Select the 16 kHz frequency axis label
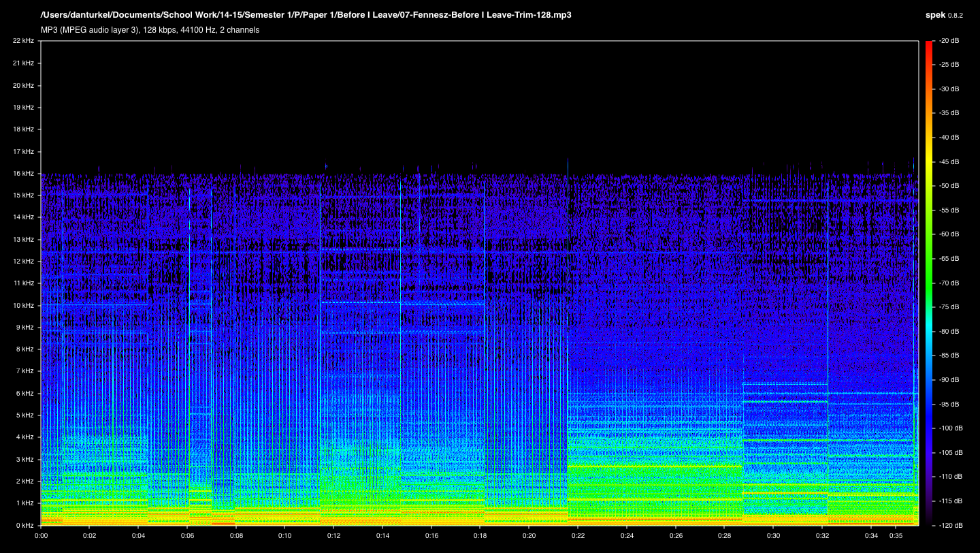 tap(23, 173)
